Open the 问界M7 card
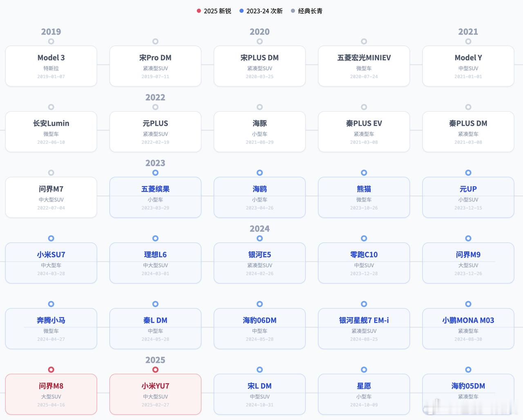This screenshot has width=523, height=420. click(51, 197)
